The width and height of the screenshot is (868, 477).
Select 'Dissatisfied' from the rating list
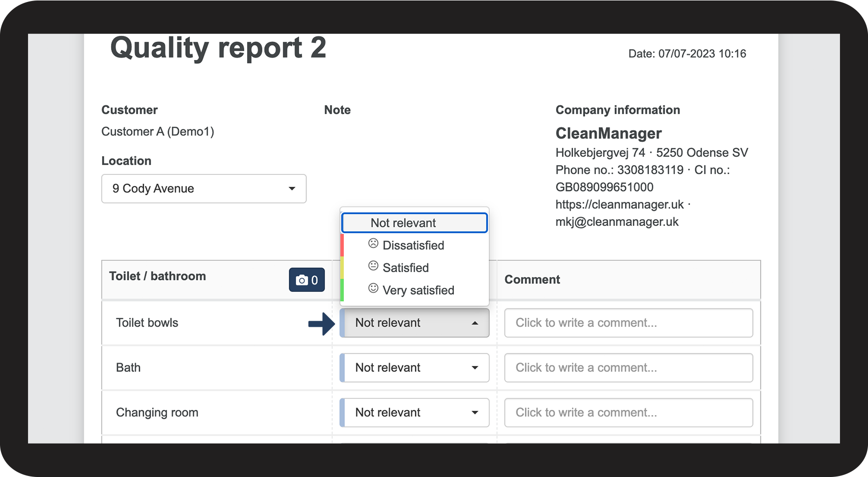click(413, 246)
